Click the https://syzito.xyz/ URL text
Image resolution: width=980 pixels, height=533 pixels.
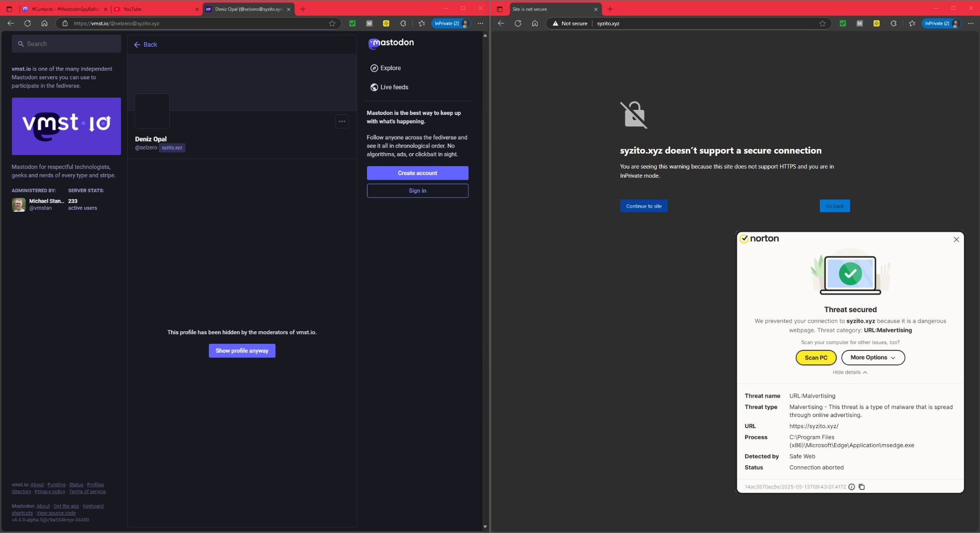point(814,426)
